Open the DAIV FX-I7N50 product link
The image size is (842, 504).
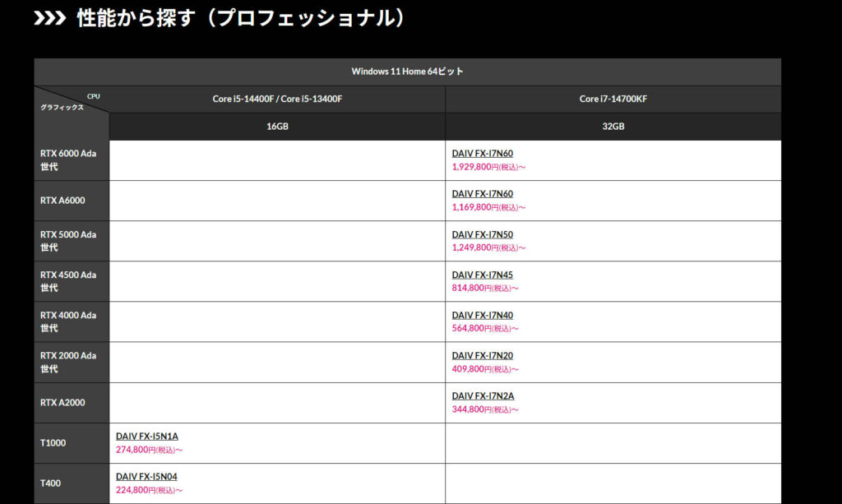[x=482, y=234]
